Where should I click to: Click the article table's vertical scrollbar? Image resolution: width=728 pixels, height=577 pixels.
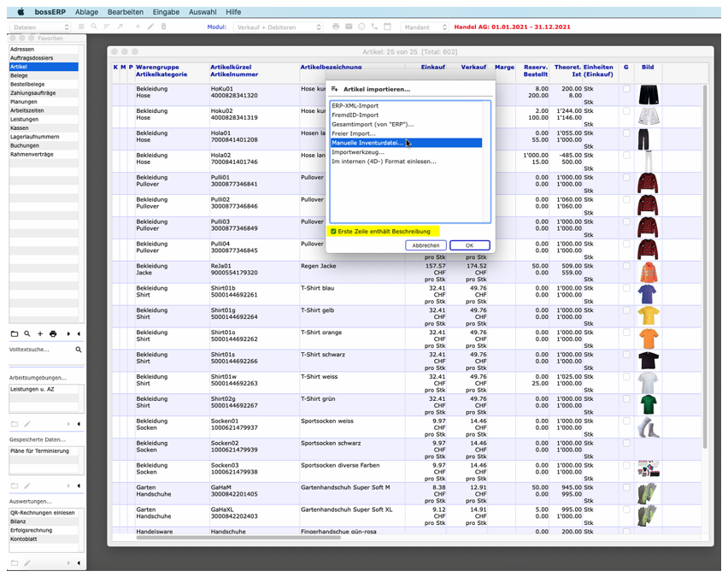click(x=704, y=256)
